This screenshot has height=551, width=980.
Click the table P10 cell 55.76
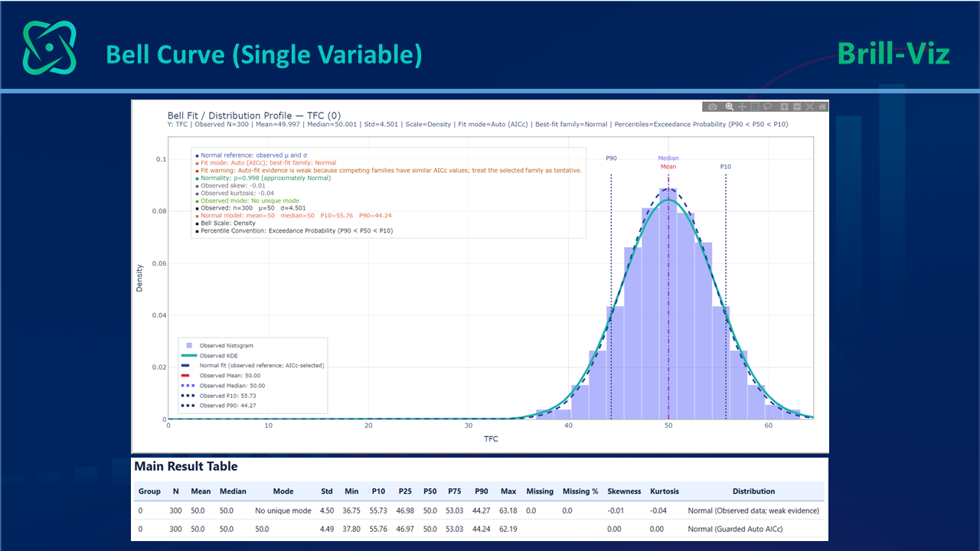(x=378, y=529)
